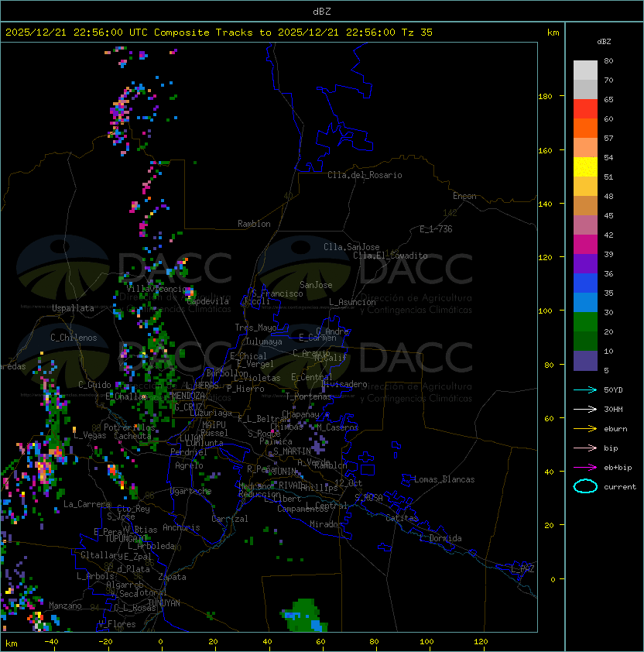This screenshot has width=644, height=652.
Task: Click the Composite Tracks timestamp header
Action: click(219, 32)
